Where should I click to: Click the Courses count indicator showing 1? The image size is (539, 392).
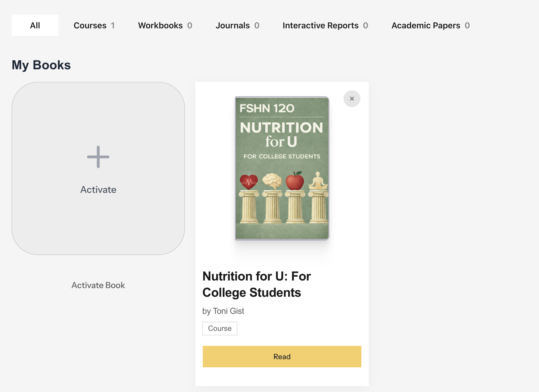113,25
